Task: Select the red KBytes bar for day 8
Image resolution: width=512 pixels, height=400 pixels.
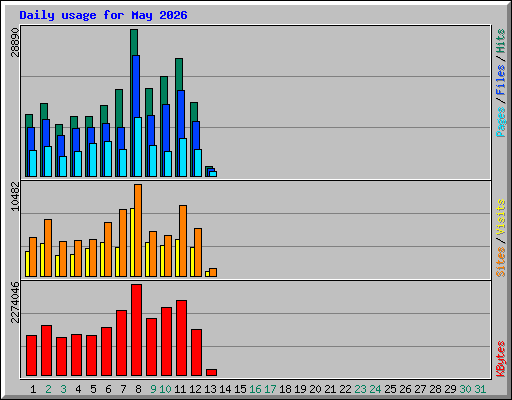Action: [136, 330]
